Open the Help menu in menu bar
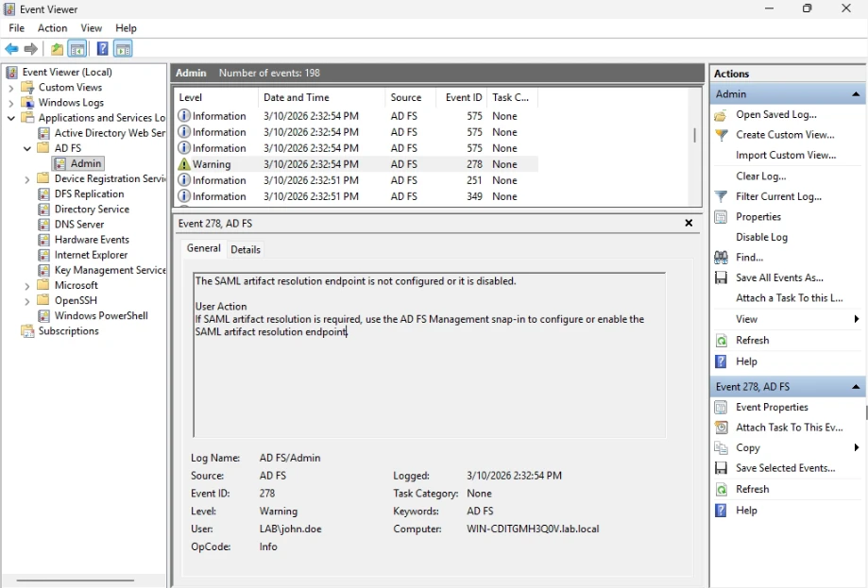 coord(126,28)
